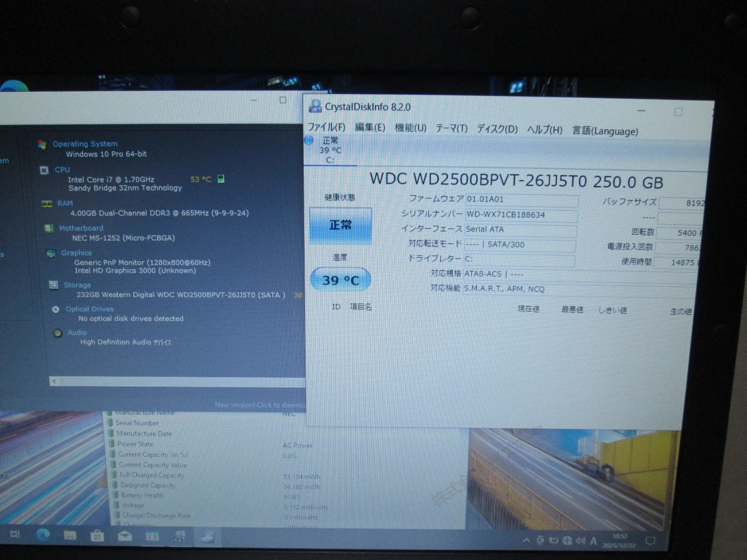Open the 機能(U) menu

410,128
